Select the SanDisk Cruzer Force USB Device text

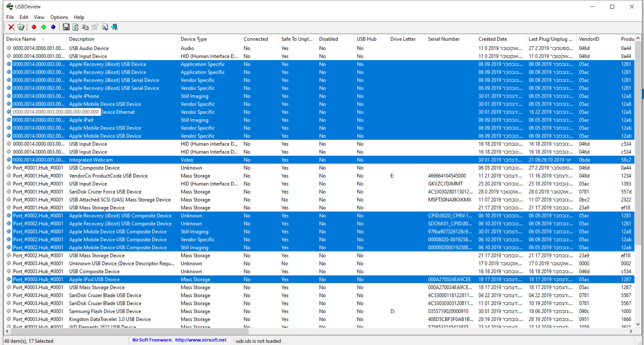click(x=105, y=192)
